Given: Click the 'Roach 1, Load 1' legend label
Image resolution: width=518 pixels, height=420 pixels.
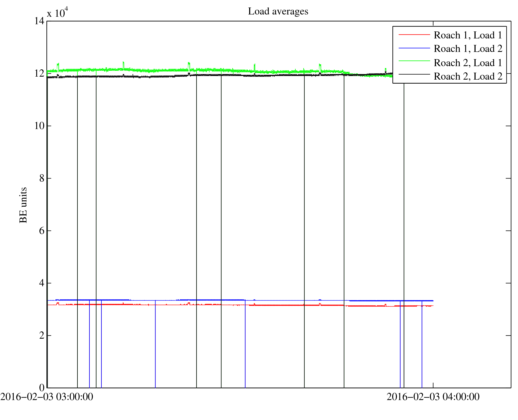Looking at the screenshot, I should click(468, 35).
